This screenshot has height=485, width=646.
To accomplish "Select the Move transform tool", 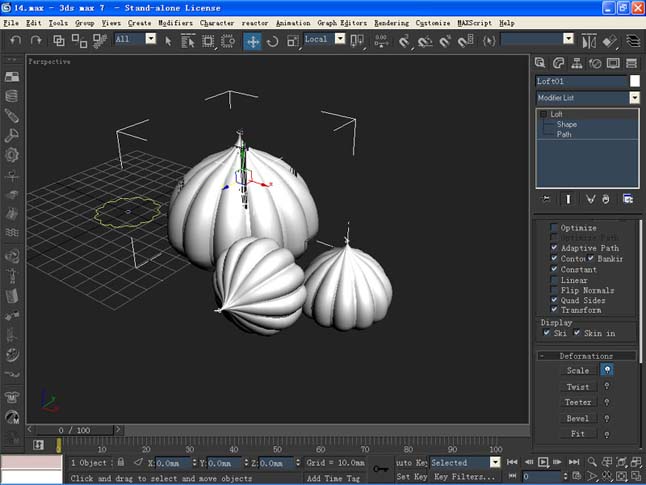I will pyautogui.click(x=253, y=40).
